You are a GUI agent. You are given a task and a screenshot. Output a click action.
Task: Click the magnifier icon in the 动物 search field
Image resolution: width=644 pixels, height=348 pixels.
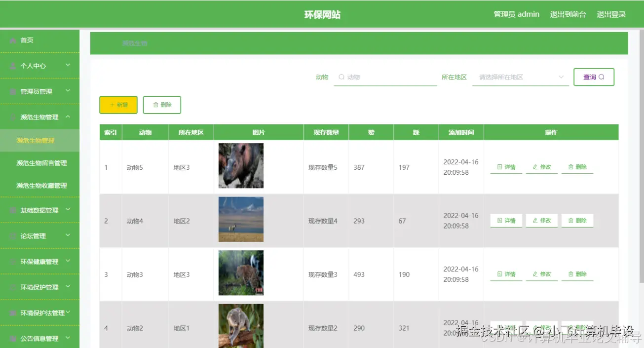341,77
